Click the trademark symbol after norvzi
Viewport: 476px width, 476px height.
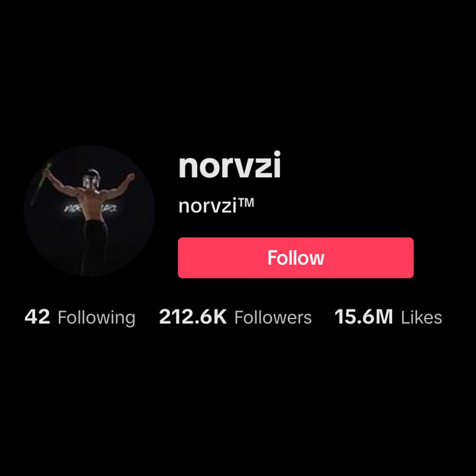[246, 202]
